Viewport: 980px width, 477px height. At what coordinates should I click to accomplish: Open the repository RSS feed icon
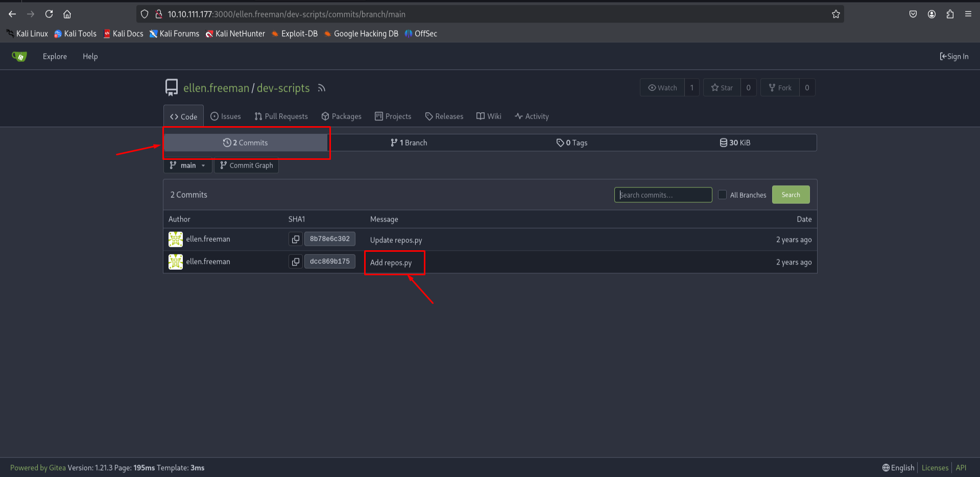[x=321, y=88]
